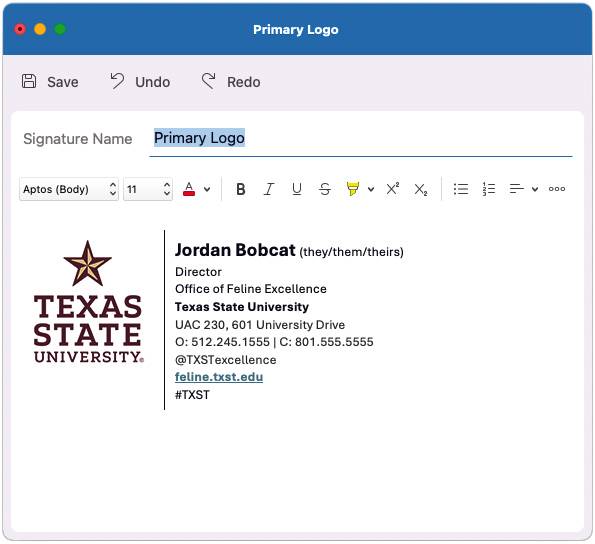Expand the font color options arrow

click(x=207, y=189)
